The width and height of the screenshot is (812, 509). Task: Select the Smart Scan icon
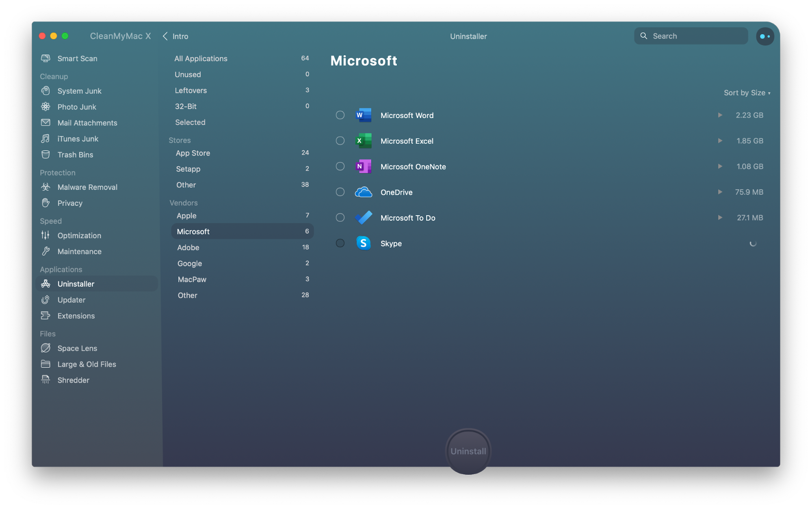(46, 58)
